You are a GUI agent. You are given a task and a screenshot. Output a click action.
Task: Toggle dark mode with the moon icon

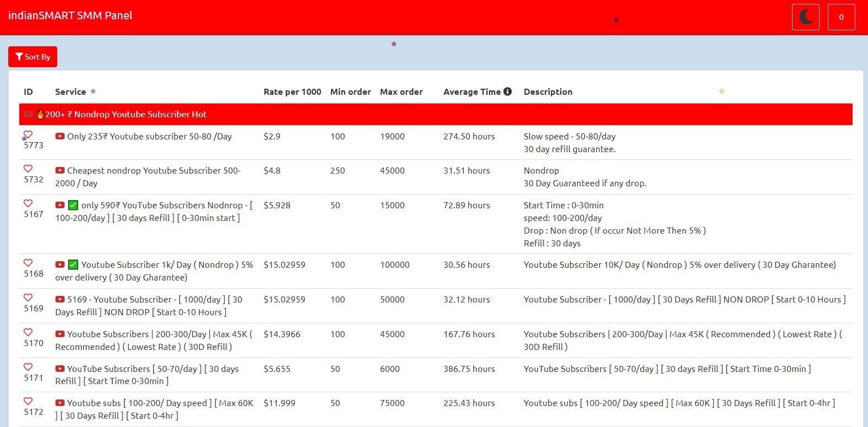coord(805,17)
